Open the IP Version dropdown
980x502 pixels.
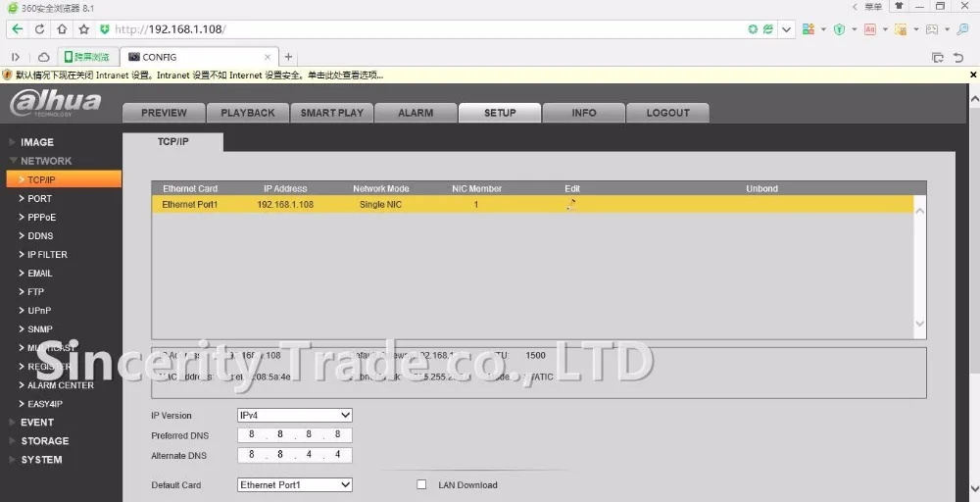(294, 415)
